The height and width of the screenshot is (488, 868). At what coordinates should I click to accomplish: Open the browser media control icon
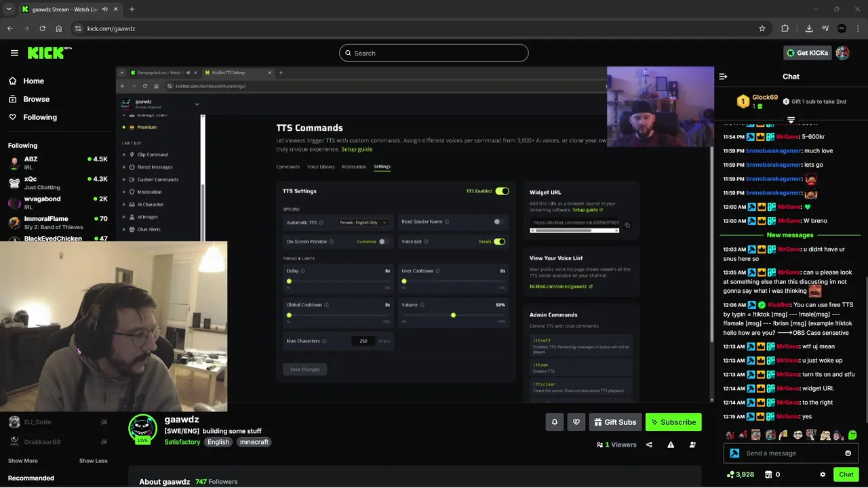coord(825,28)
